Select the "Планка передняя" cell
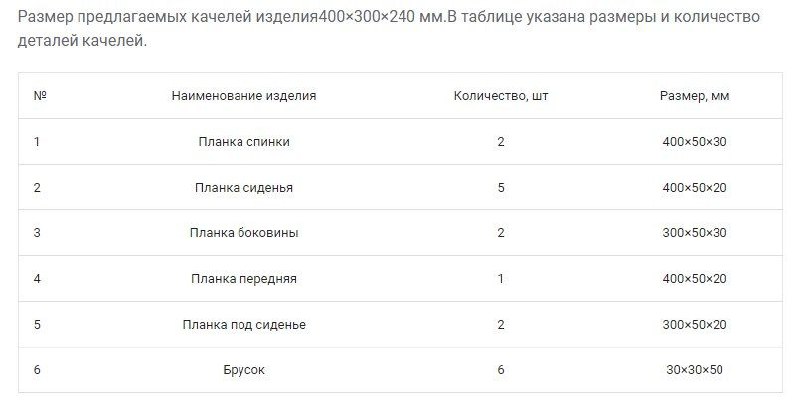Screen dimensions: 800x417 pos(244,279)
